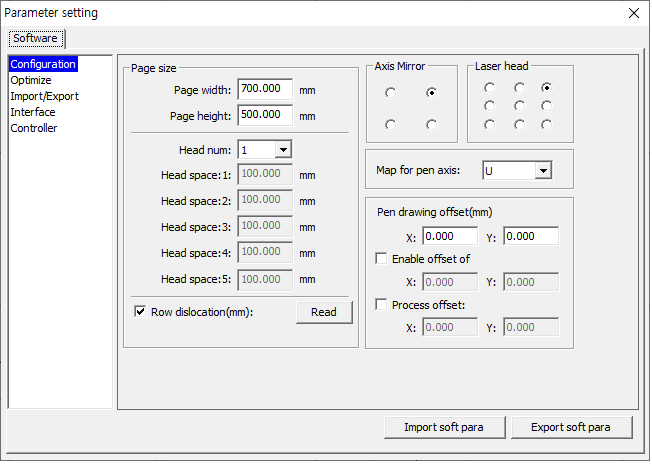Enable the 'Enable offset of' checkbox

381,258
